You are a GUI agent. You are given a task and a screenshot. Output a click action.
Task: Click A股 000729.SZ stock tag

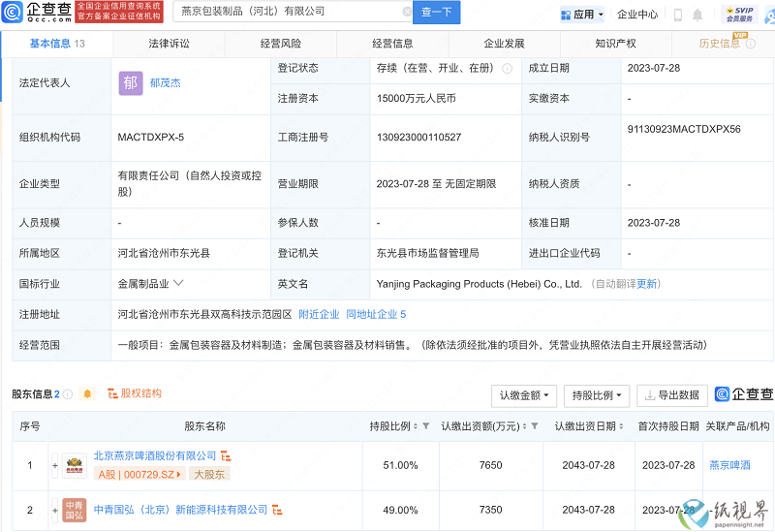(139, 475)
